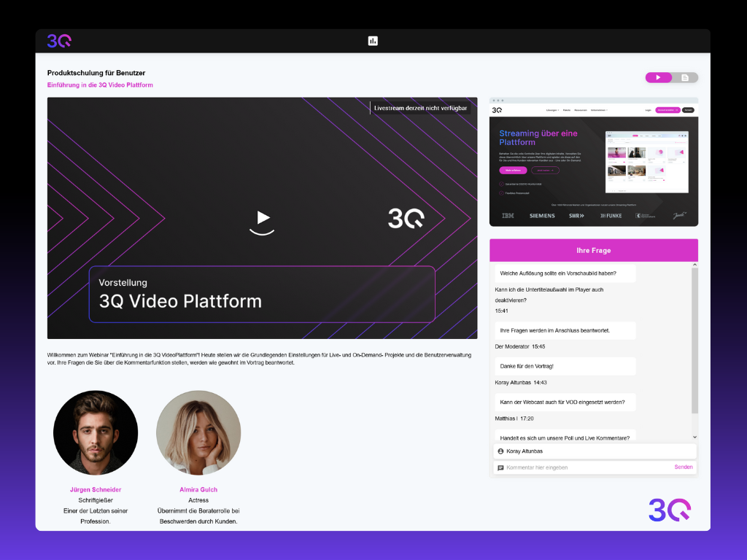Click the Einführung in die 3Q Video Plattform link
Image resolution: width=747 pixels, height=560 pixels.
coord(100,85)
